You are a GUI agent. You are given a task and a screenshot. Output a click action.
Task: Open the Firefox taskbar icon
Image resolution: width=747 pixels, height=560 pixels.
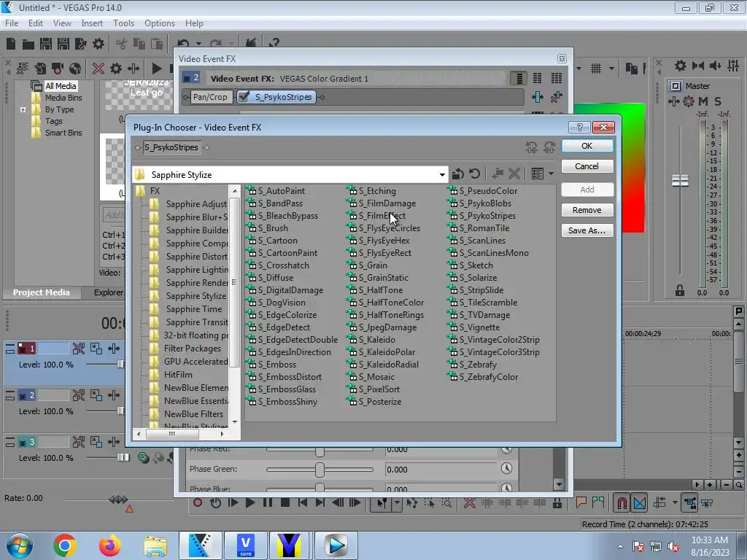pos(109,545)
